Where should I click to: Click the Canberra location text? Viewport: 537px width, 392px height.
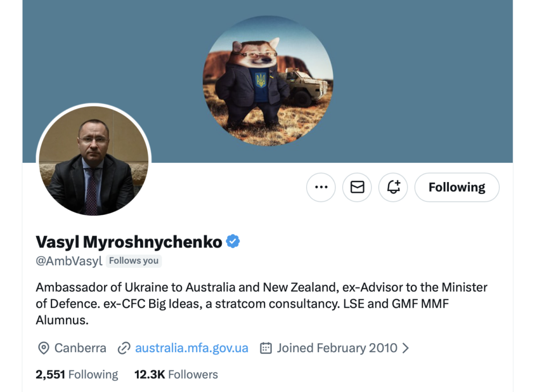(x=81, y=348)
